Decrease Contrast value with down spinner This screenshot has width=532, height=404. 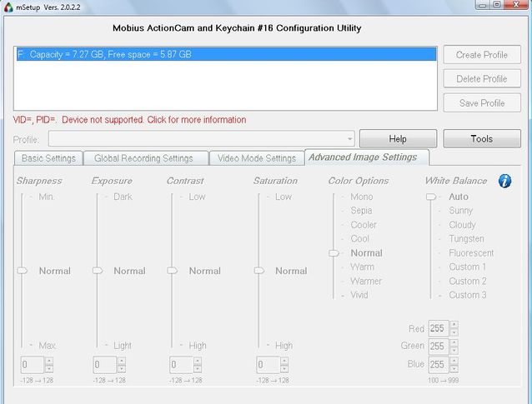[x=198, y=369]
